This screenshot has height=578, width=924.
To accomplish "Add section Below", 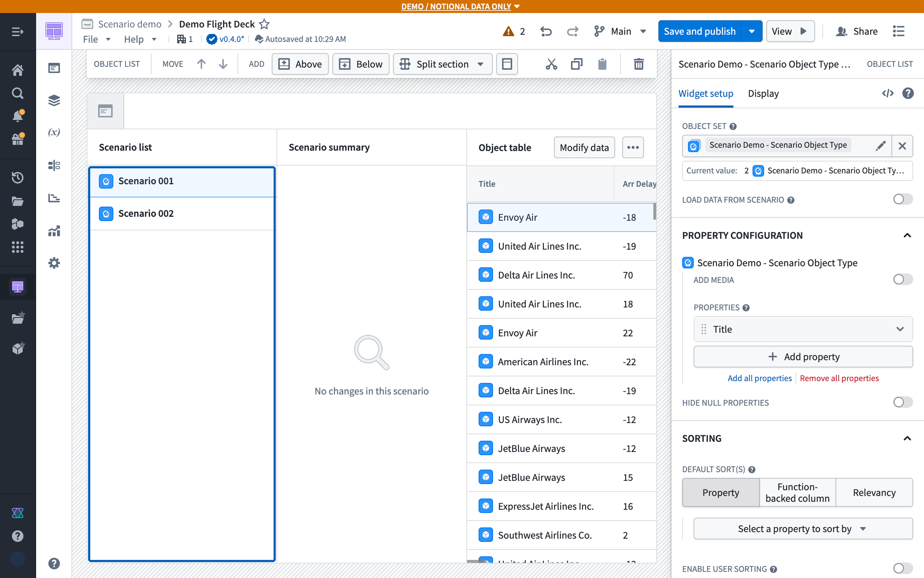I will pos(361,64).
